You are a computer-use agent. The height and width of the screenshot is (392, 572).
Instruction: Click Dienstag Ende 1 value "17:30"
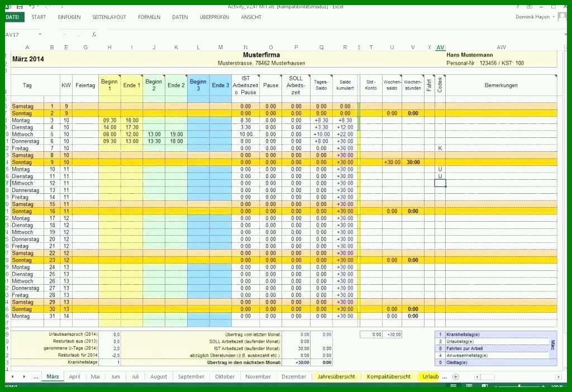click(132, 127)
